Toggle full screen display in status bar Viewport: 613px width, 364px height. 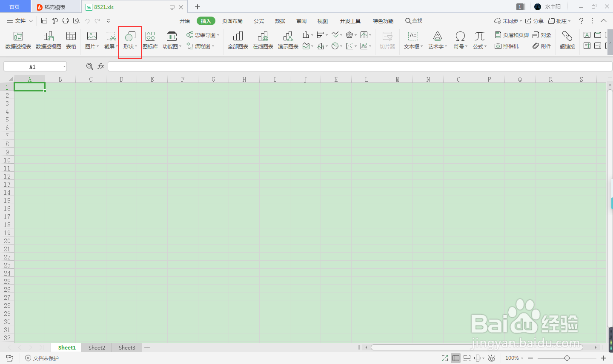coord(445,358)
